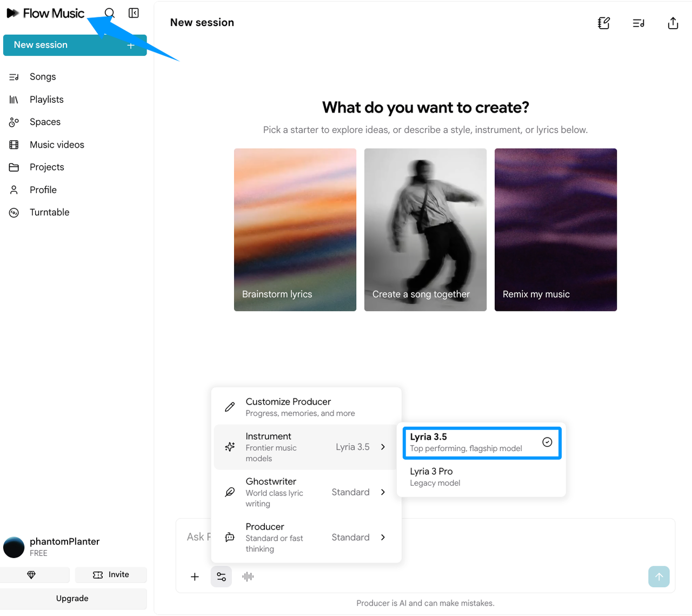This screenshot has height=616, width=692.
Task: Choose the Remix my music card
Action: [556, 230]
